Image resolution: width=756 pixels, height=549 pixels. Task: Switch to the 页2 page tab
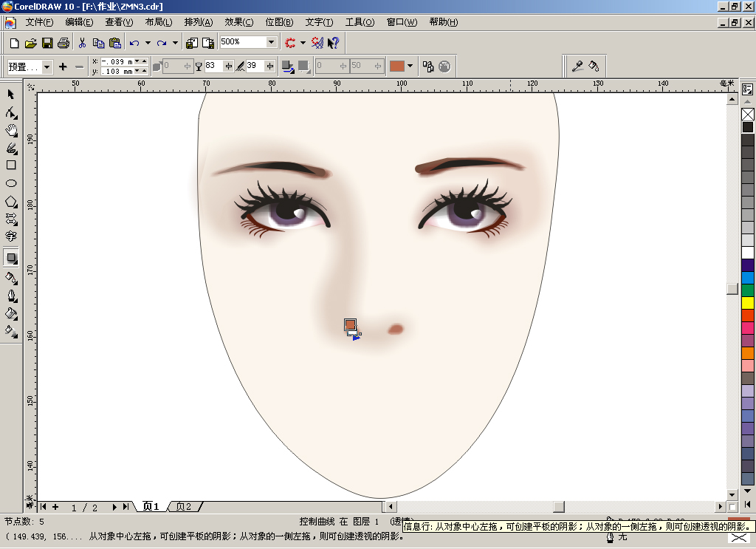[x=184, y=507]
